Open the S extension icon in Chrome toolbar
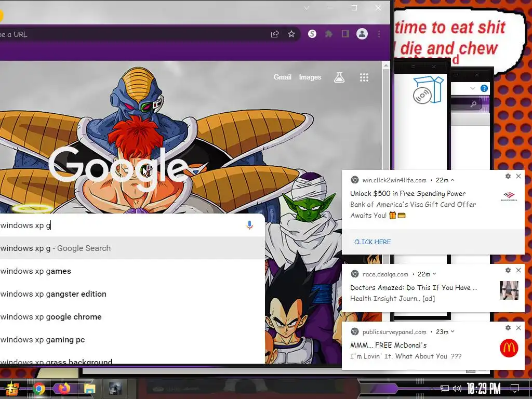Viewport: 532px width, 399px height. coord(312,34)
